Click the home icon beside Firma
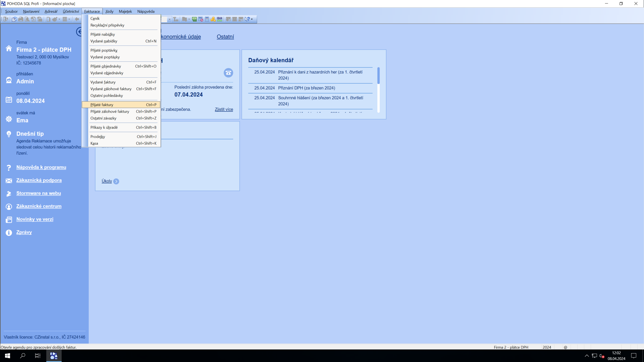Viewport: 644px width, 362px height. pos(9,48)
